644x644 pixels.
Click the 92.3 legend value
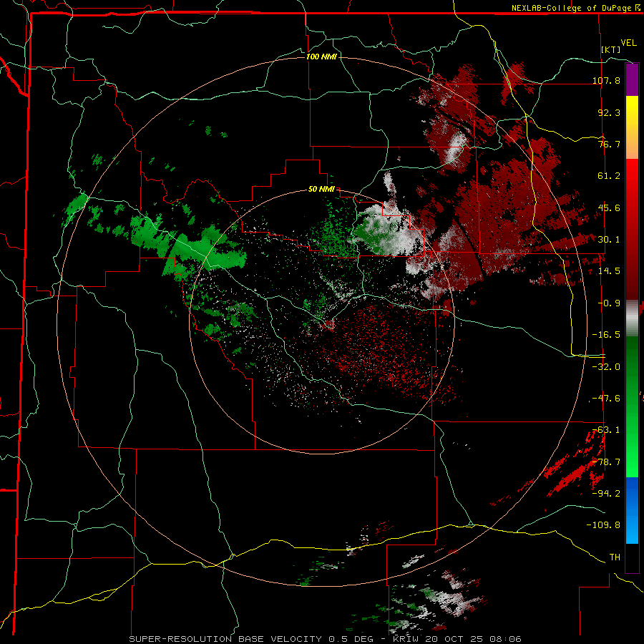pos(609,112)
